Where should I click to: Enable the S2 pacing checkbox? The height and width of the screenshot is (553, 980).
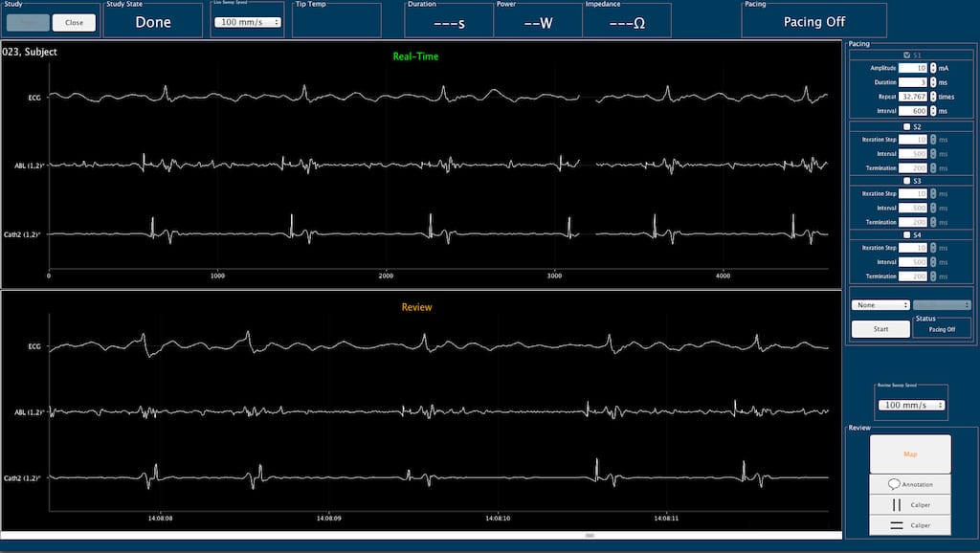click(907, 127)
